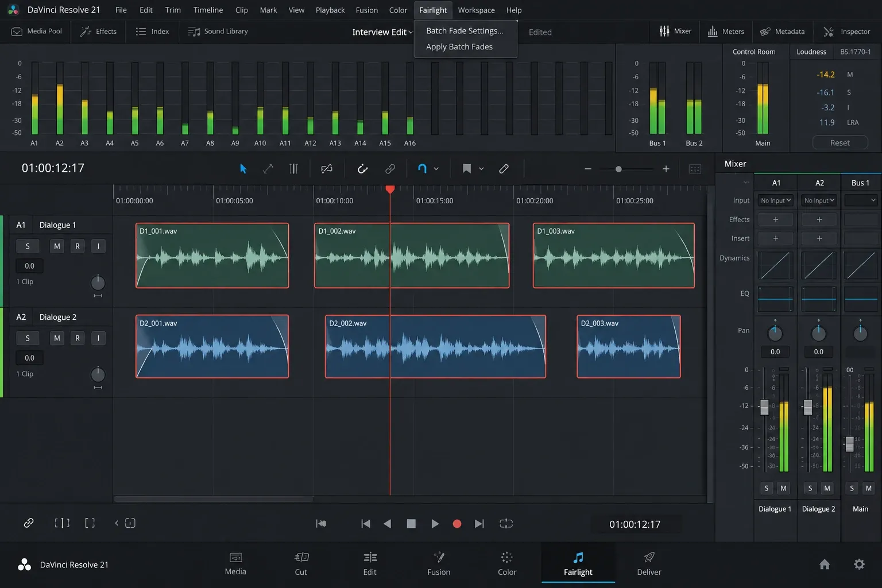Zoom out timeline with minus icon
The image size is (882, 588).
(x=588, y=169)
